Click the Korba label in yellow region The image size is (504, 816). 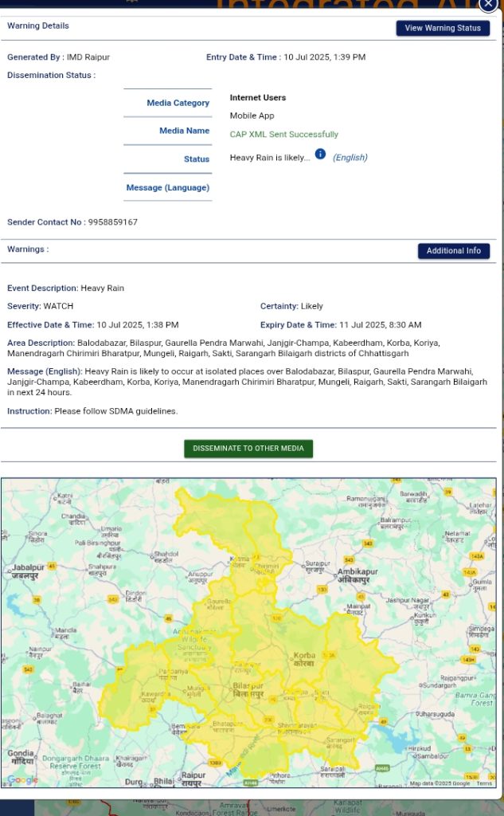click(303, 659)
